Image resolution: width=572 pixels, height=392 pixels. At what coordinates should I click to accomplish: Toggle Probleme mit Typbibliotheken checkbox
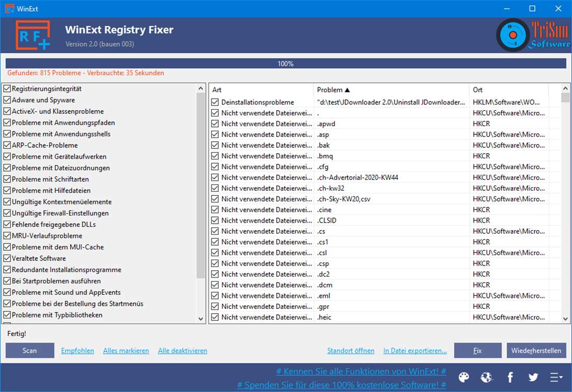pyautogui.click(x=7, y=315)
